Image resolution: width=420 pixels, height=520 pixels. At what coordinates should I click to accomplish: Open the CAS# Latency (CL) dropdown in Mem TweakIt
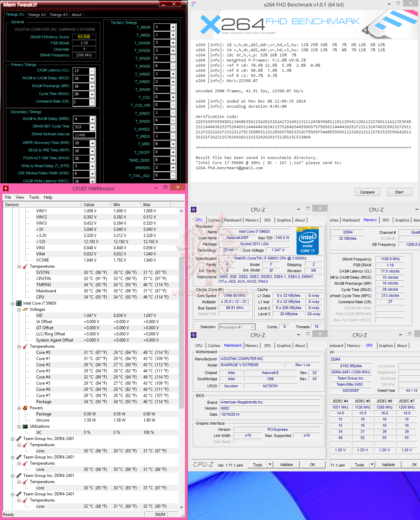pos(92,71)
